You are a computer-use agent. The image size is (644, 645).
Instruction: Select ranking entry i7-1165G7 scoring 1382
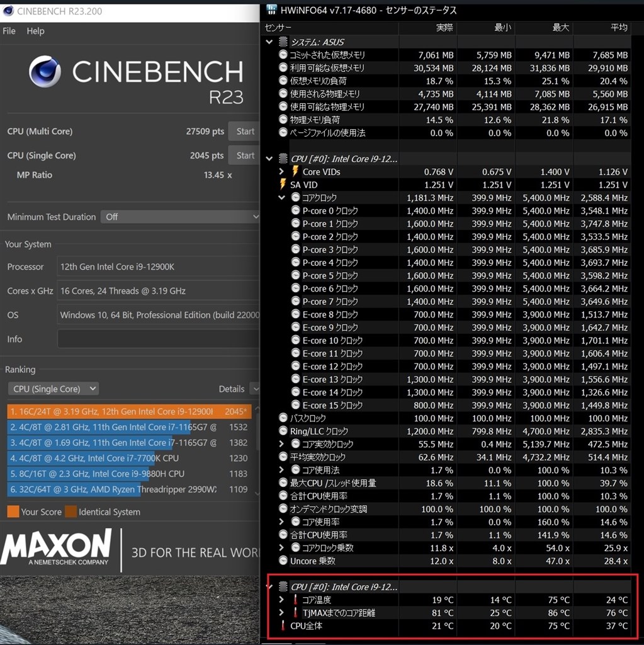coord(129,443)
